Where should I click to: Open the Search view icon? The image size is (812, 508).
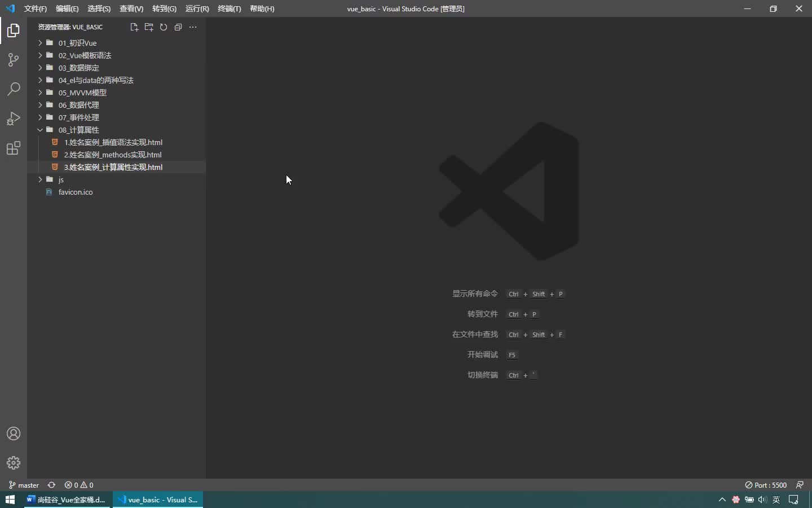pos(14,89)
